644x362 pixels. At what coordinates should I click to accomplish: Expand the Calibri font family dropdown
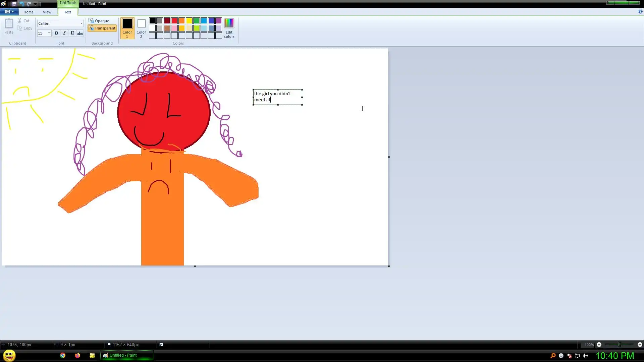click(x=81, y=23)
